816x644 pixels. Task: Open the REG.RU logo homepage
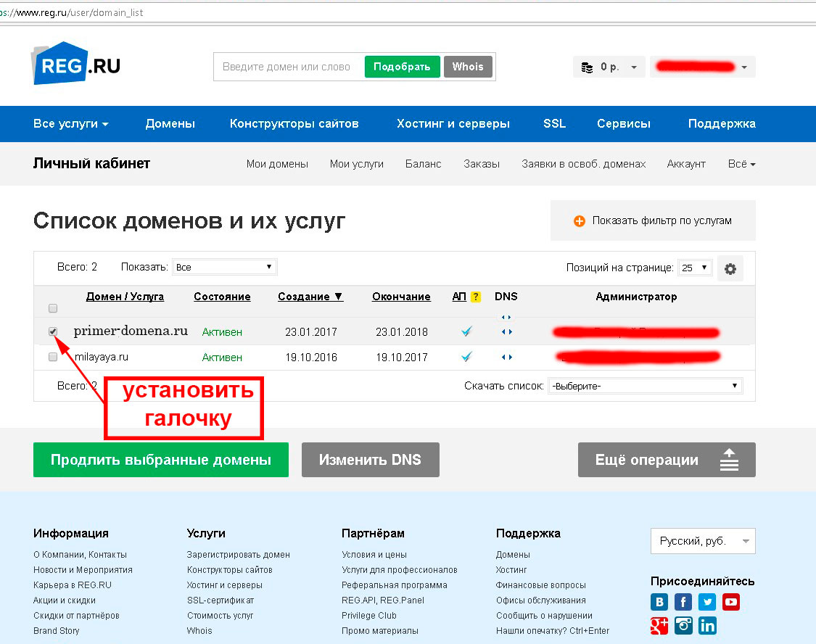76,63
